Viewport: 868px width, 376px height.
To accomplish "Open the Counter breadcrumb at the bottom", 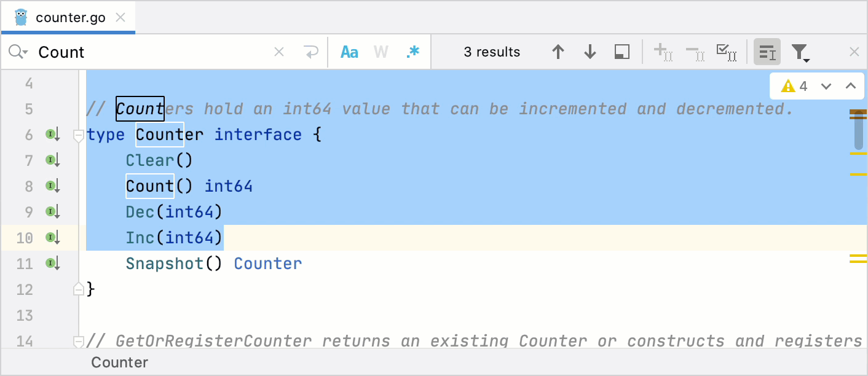I will [119, 362].
